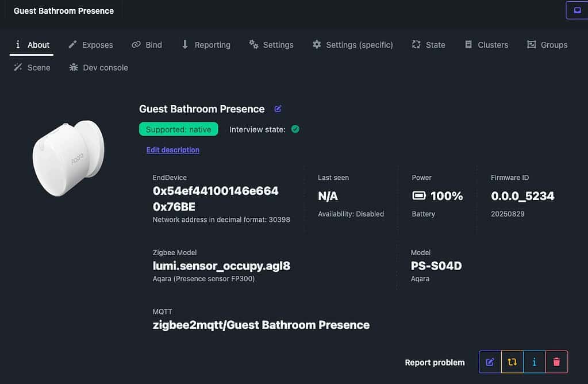Screen dimensions: 588x384
Task: Open the Bind tab
Action: click(x=147, y=45)
